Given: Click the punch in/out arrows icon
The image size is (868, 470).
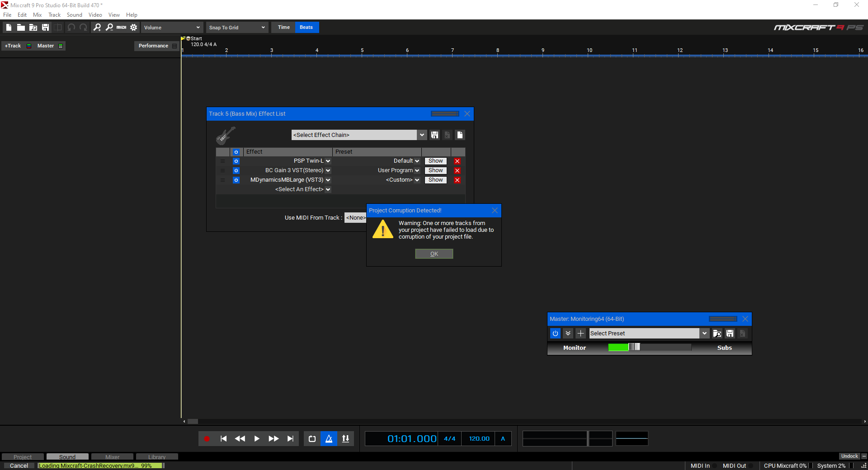Looking at the screenshot, I should (x=346, y=439).
